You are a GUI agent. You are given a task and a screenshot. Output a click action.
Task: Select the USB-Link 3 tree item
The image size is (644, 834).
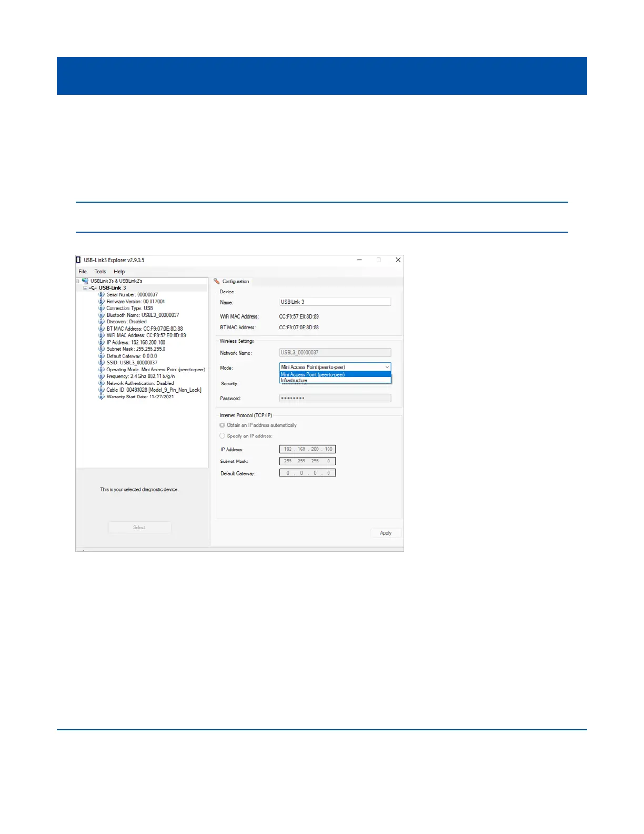tap(113, 288)
